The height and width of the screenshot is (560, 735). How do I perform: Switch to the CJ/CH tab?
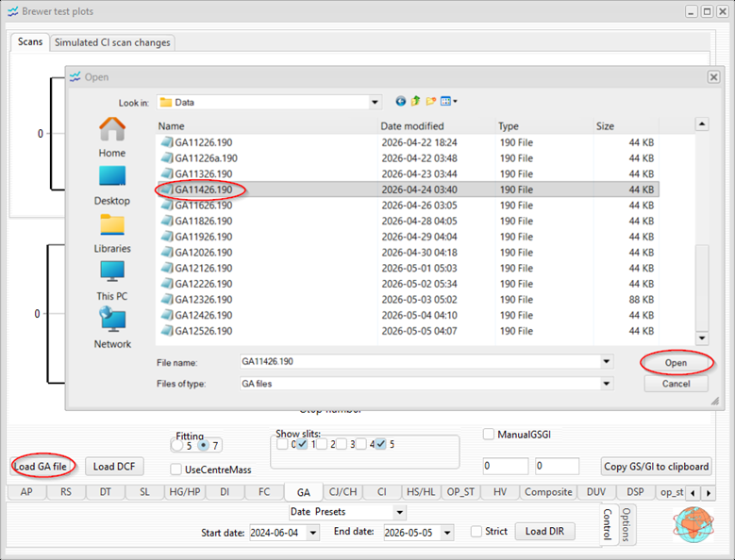click(342, 491)
